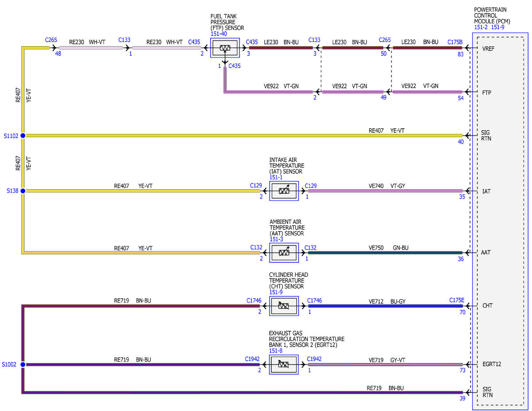
Task: Click pin number 36 at the PCM
Action: 461,259
